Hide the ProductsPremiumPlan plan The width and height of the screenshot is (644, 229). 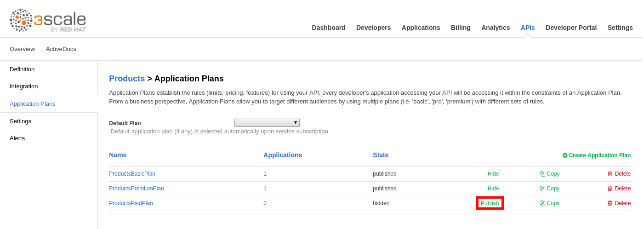click(493, 189)
